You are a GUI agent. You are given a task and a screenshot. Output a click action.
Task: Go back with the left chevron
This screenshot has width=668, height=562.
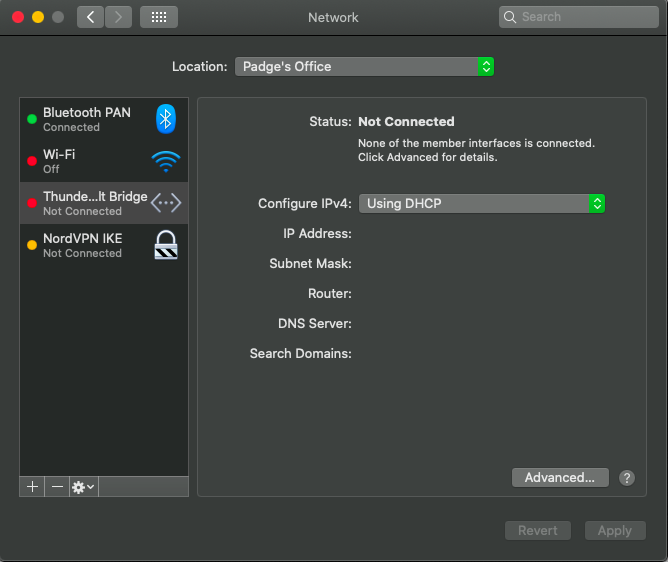[90, 17]
